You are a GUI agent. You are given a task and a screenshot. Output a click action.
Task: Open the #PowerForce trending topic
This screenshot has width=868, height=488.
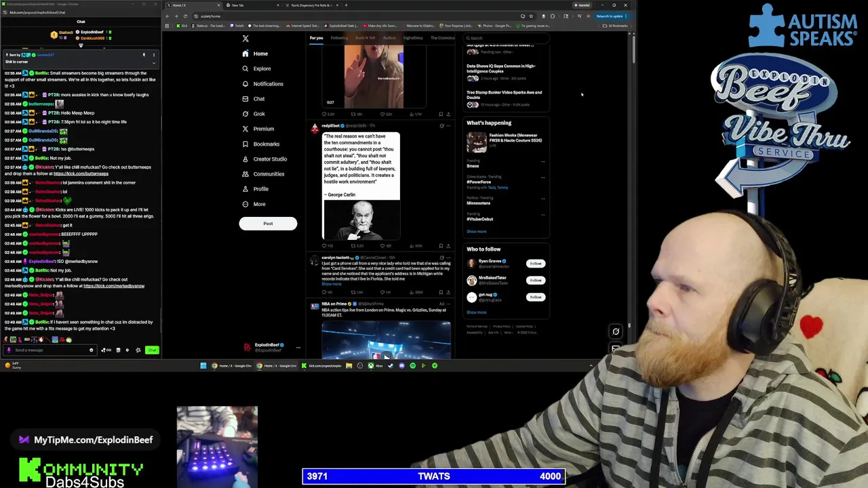pos(479,182)
